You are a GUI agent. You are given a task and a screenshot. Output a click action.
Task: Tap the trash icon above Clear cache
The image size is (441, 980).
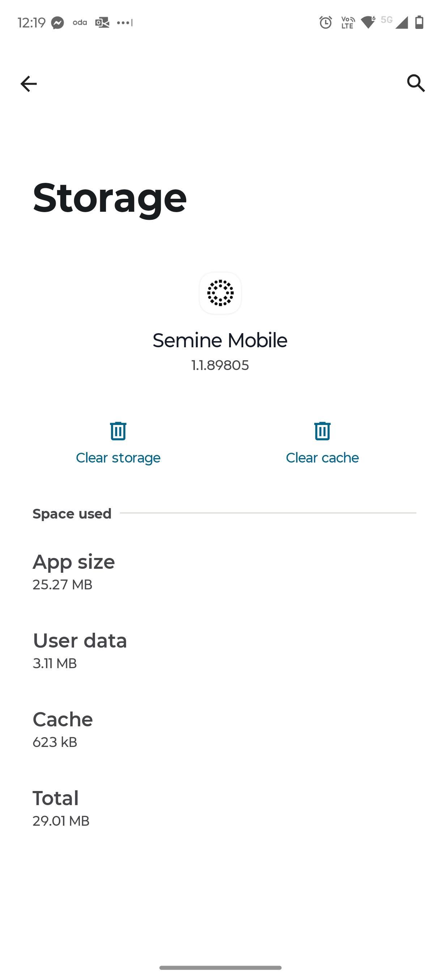pyautogui.click(x=322, y=431)
